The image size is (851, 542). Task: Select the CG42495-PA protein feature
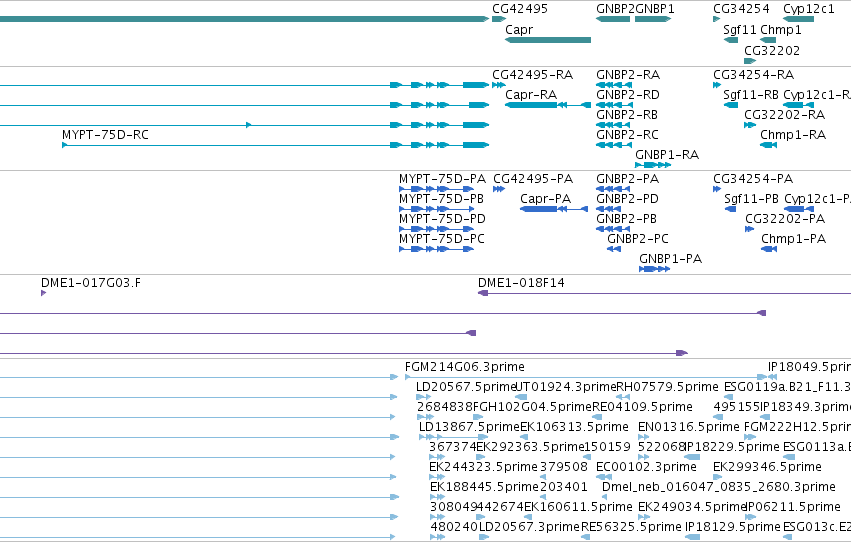[x=499, y=189]
